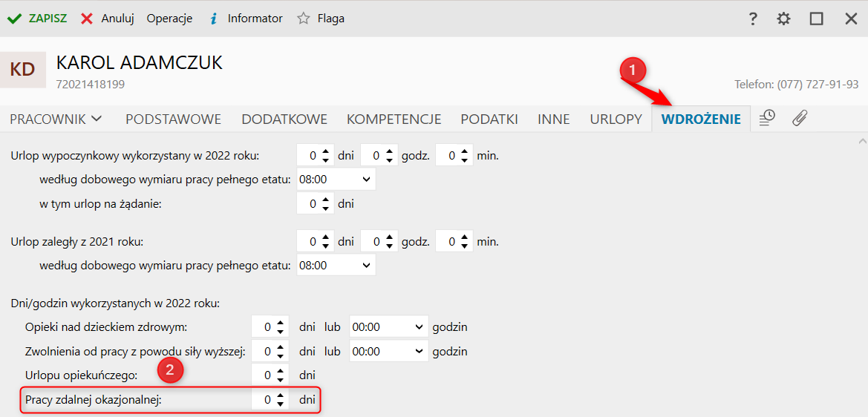Screen dimensions: 868x417
Task: Click the ZAPISZ save button
Action: pos(36,19)
